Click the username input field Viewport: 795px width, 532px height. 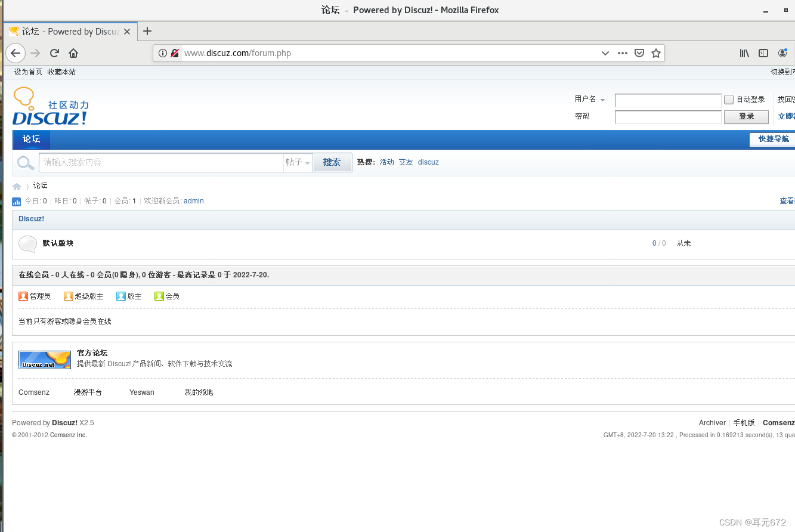[x=668, y=100]
